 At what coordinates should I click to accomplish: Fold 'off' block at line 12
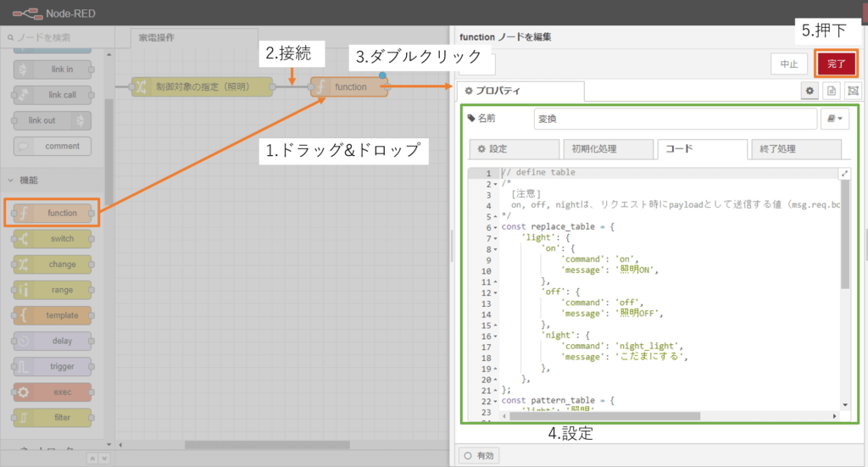(495, 292)
